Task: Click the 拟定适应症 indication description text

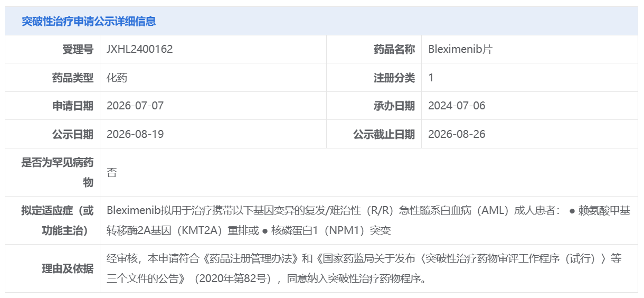Action: click(x=368, y=220)
